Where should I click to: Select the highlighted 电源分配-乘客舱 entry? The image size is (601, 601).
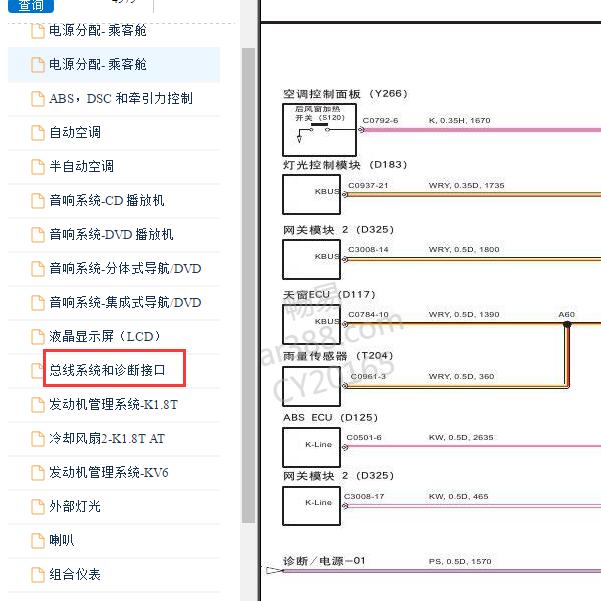tap(114, 64)
